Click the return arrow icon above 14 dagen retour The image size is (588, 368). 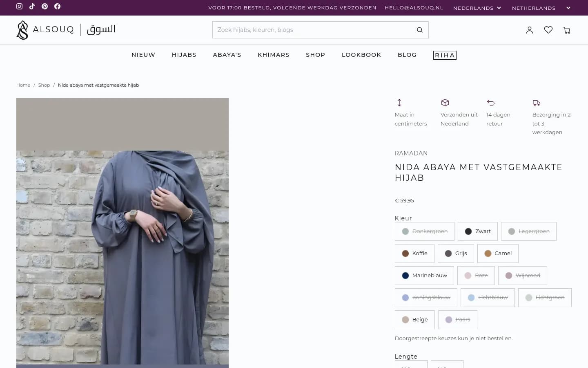click(x=491, y=103)
